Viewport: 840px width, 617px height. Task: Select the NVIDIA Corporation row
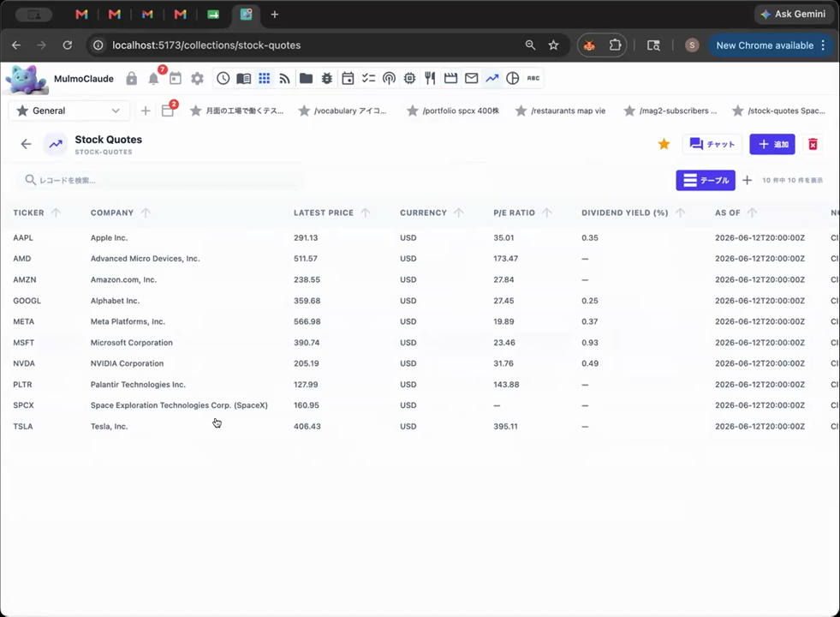pos(420,363)
